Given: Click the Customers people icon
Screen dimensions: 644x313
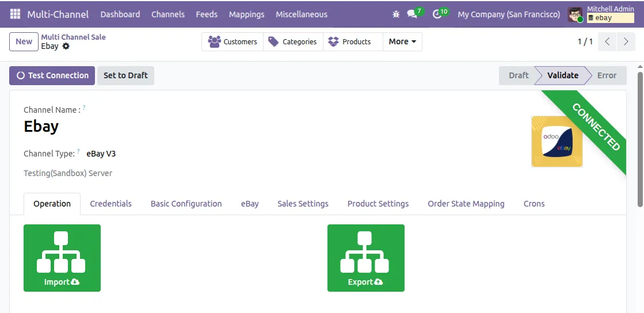Looking at the screenshot, I should (215, 41).
